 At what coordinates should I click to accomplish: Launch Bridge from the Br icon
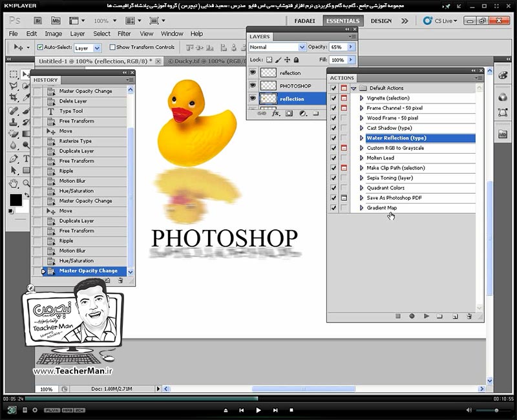click(38, 21)
